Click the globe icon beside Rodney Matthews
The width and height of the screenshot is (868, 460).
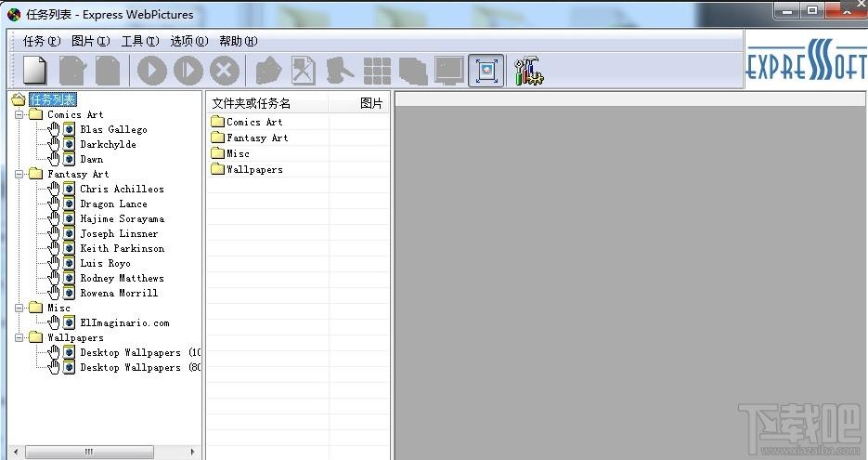click(x=69, y=278)
